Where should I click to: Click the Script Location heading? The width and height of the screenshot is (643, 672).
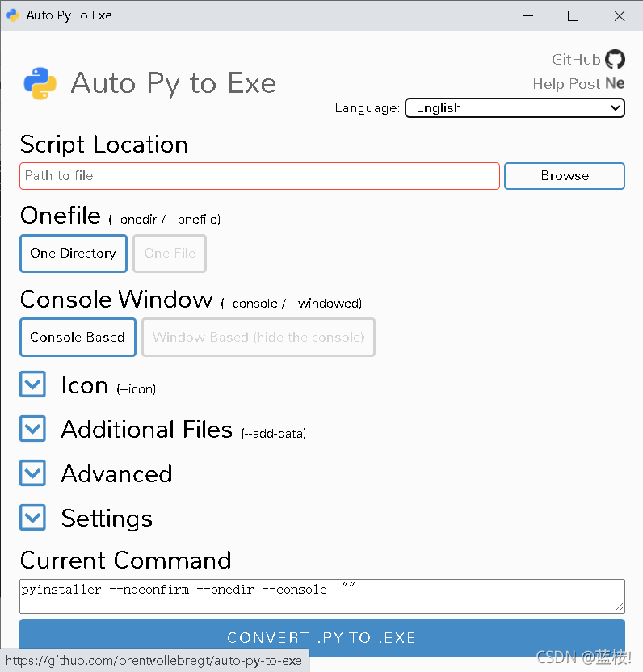(x=104, y=145)
